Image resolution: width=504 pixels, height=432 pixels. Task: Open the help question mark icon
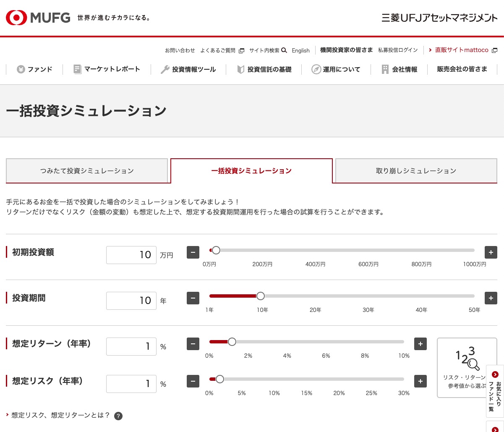pos(118,416)
